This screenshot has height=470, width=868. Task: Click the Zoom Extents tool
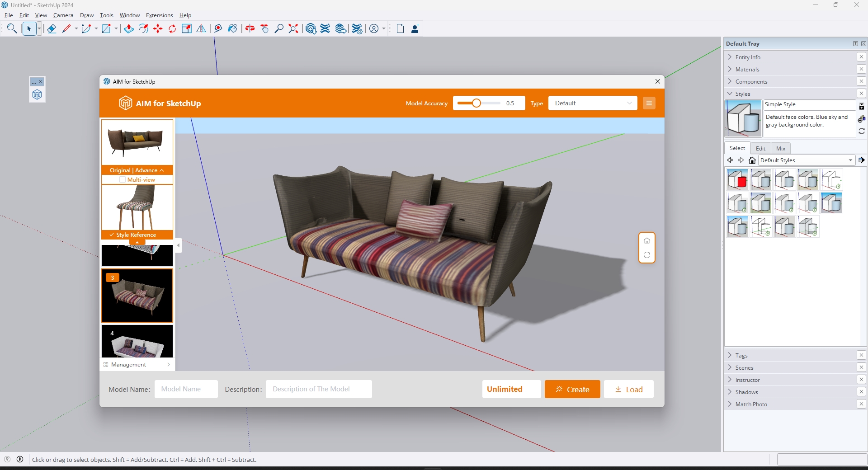293,29
